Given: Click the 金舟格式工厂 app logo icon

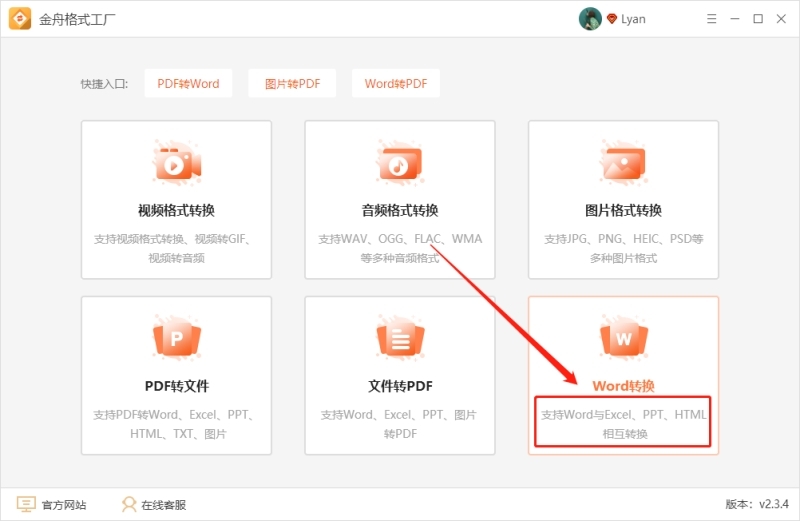Looking at the screenshot, I should coord(20,19).
